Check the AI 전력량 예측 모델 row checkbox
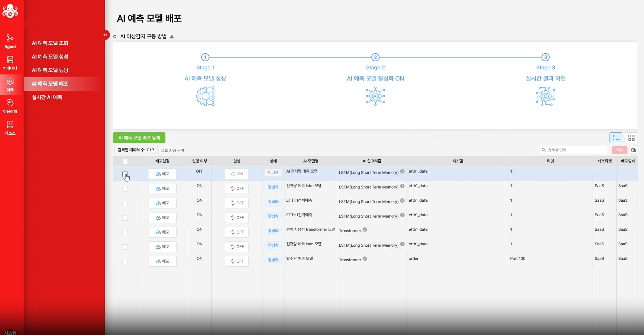The width and height of the screenshot is (644, 335). point(125,174)
